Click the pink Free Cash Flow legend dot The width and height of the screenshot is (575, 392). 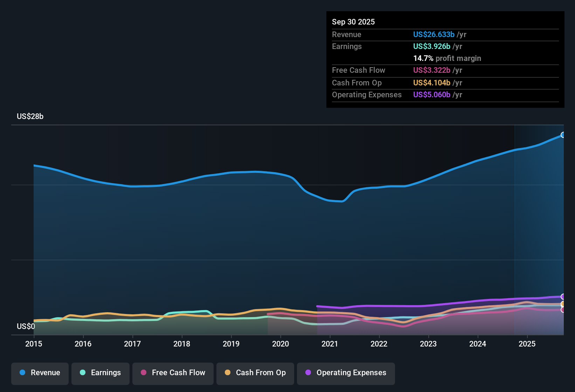[144, 373]
